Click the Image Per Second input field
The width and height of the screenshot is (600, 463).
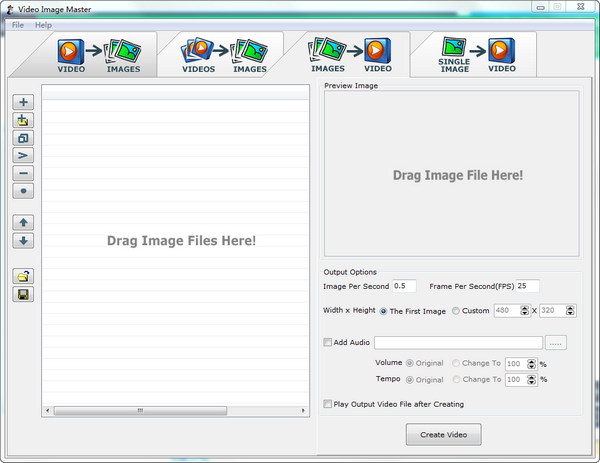pyautogui.click(x=404, y=286)
